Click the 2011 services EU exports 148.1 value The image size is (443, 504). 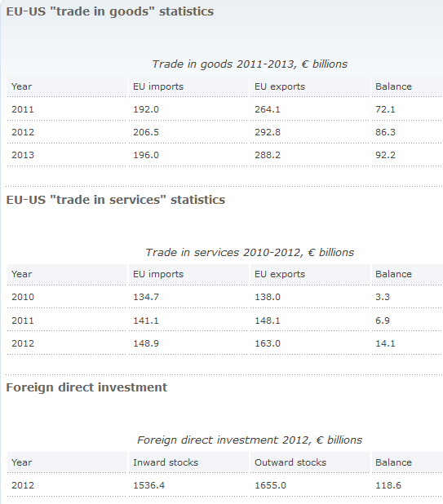(x=268, y=321)
